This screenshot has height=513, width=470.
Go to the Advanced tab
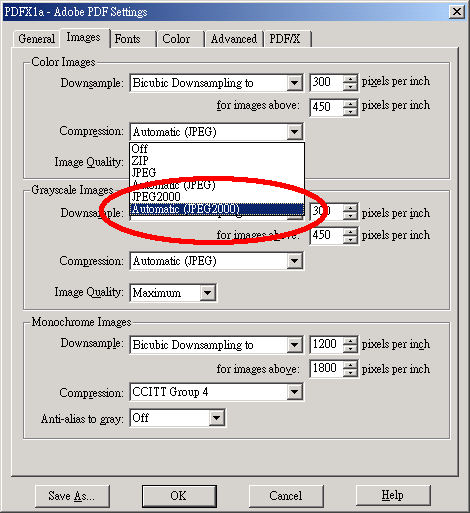[x=234, y=39]
